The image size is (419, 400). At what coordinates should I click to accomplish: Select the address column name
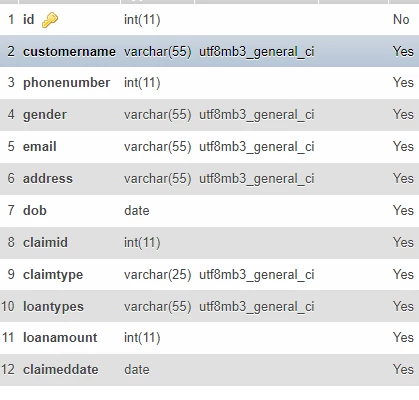pos(48,178)
